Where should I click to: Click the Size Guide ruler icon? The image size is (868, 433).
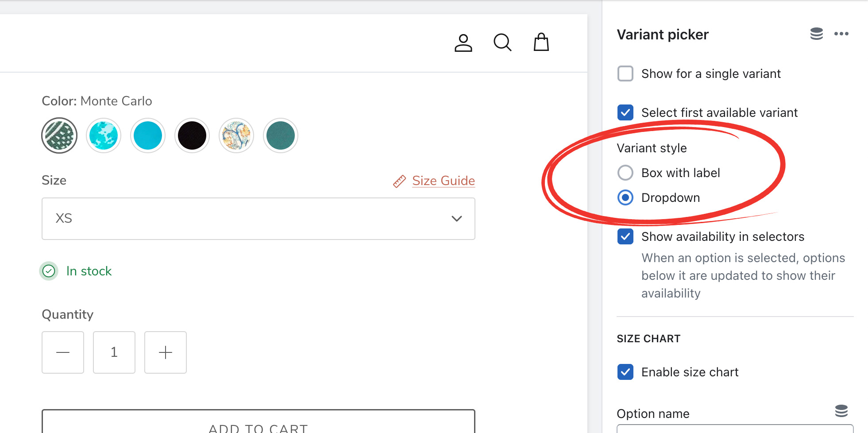399,181
